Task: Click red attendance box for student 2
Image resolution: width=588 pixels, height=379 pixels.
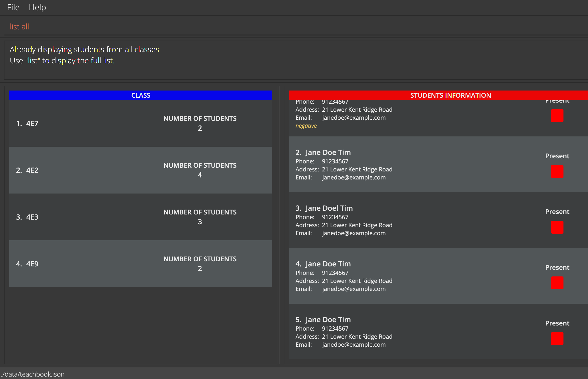Action: tap(557, 171)
